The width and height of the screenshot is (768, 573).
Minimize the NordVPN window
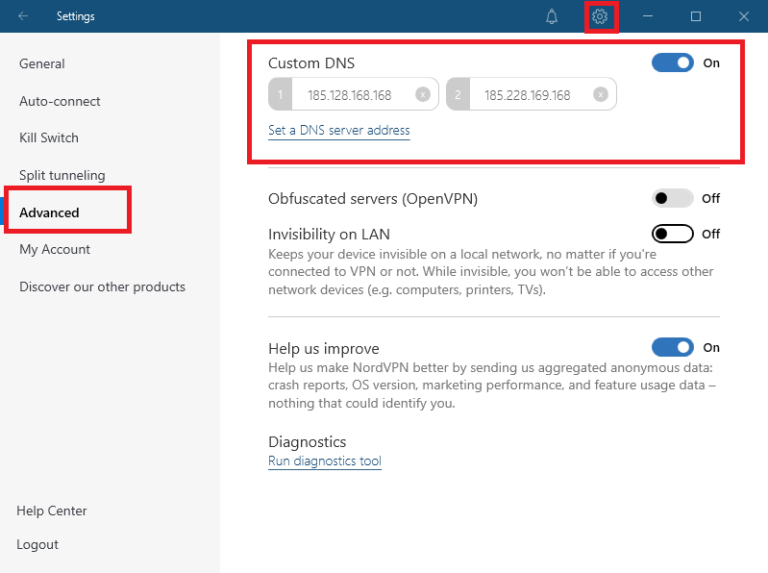pos(648,16)
